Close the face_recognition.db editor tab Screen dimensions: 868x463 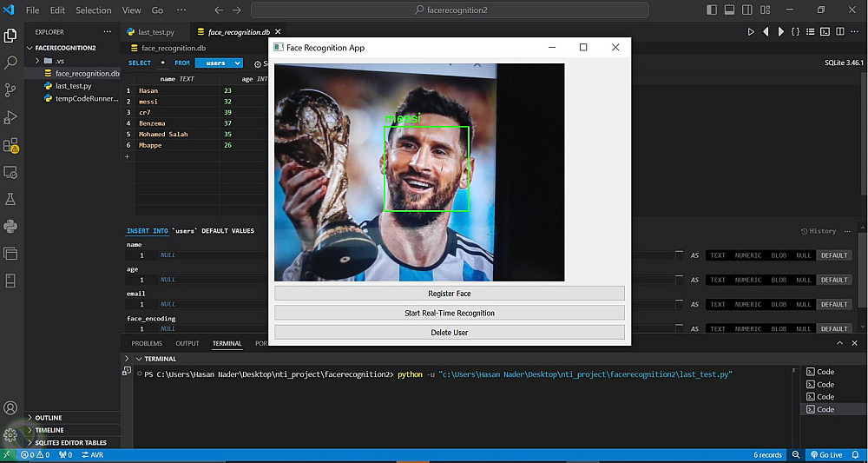click(x=278, y=32)
